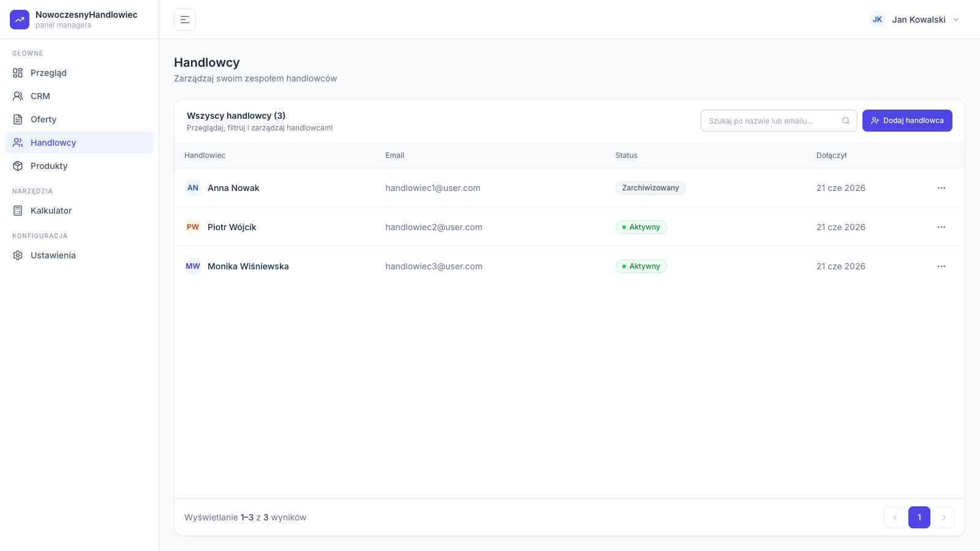Click the Handlowcy people icon

tap(18, 143)
